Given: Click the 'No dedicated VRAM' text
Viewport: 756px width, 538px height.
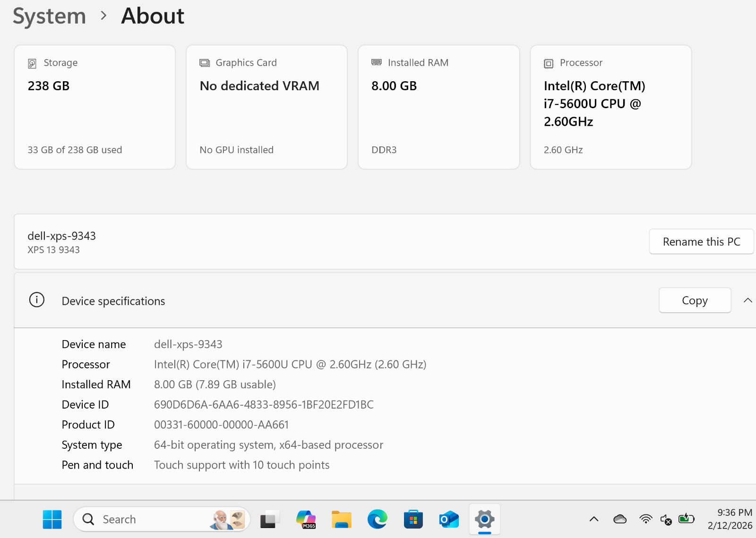Looking at the screenshot, I should tap(259, 86).
